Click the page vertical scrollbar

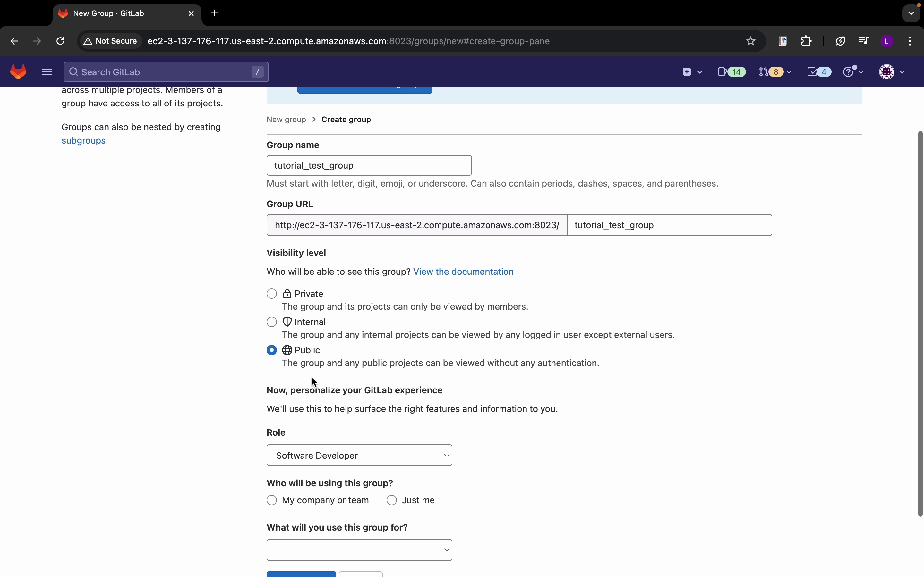pyautogui.click(x=920, y=324)
